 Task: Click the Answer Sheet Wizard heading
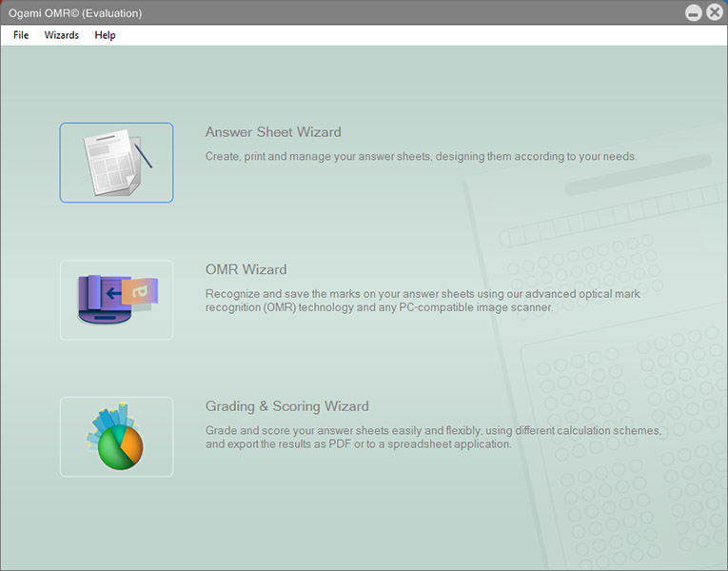click(x=273, y=132)
